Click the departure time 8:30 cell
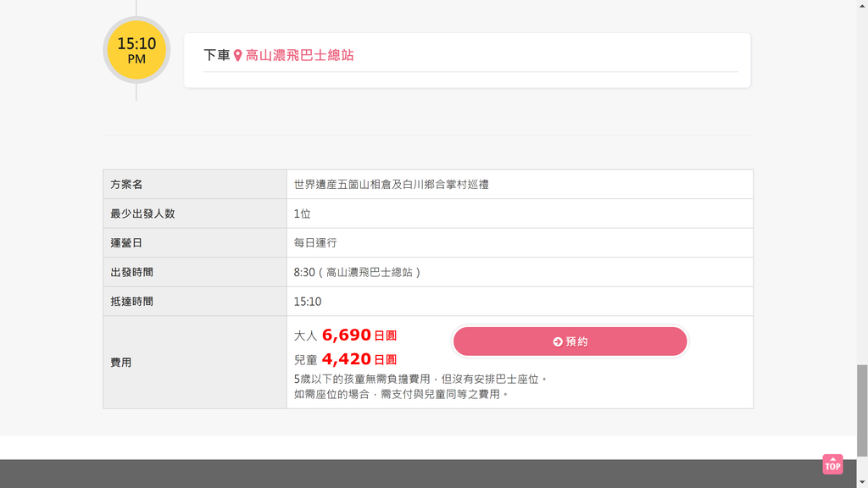868x488 pixels. (520, 272)
